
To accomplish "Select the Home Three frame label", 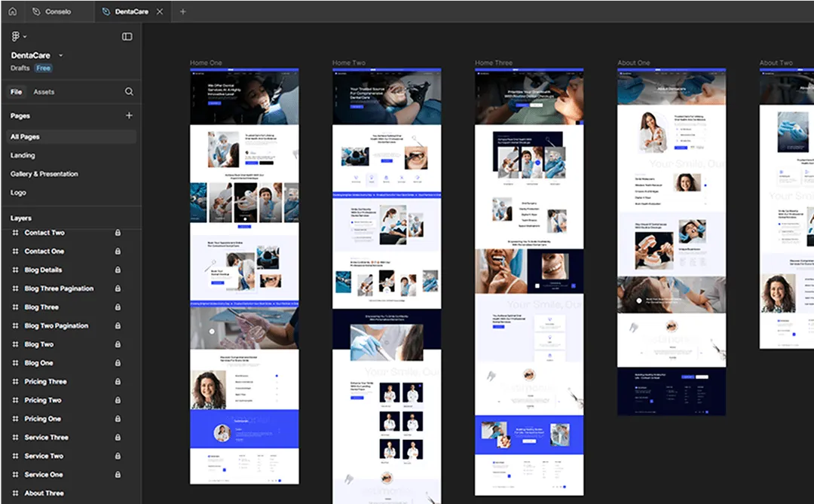I will click(x=494, y=63).
